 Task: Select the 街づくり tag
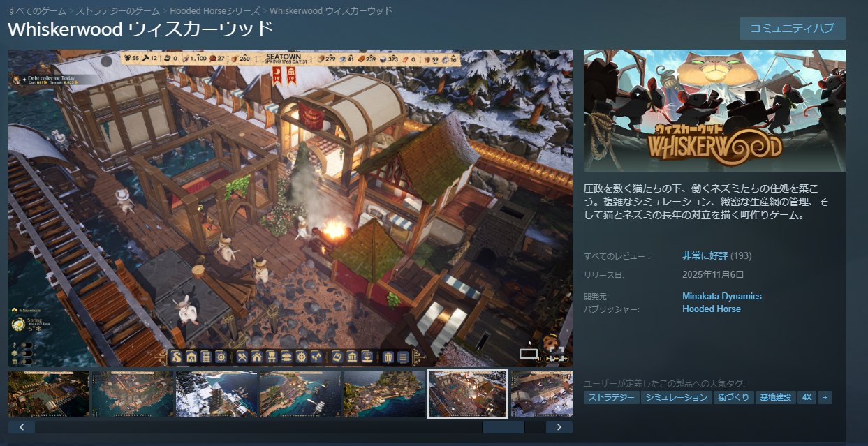pos(733,397)
